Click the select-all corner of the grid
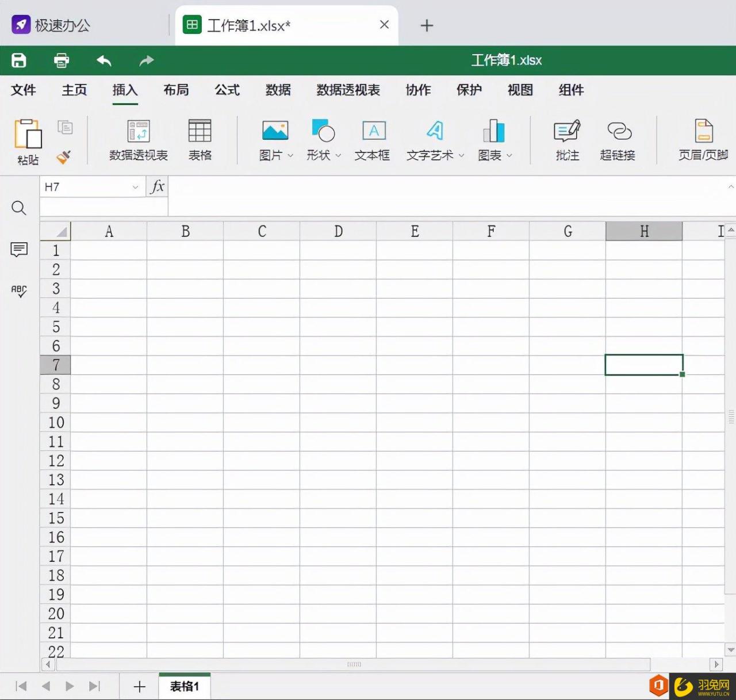Image resolution: width=736 pixels, height=700 pixels. [x=55, y=231]
